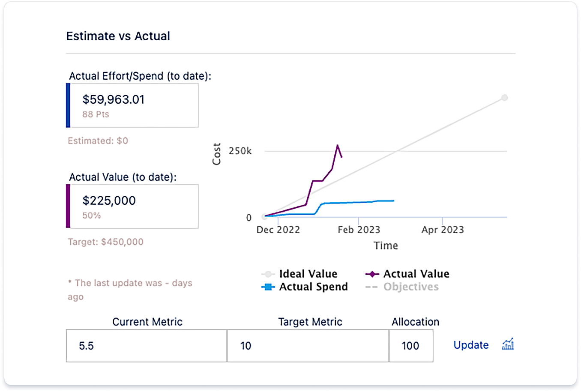Viewport: 581px width, 392px height.
Task: Click the Update link
Action: click(x=470, y=345)
